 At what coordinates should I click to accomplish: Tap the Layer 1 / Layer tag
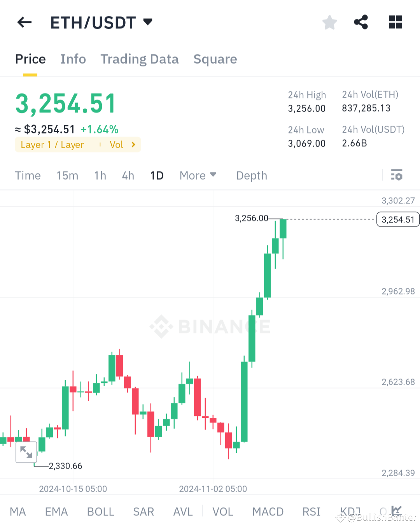click(x=52, y=144)
